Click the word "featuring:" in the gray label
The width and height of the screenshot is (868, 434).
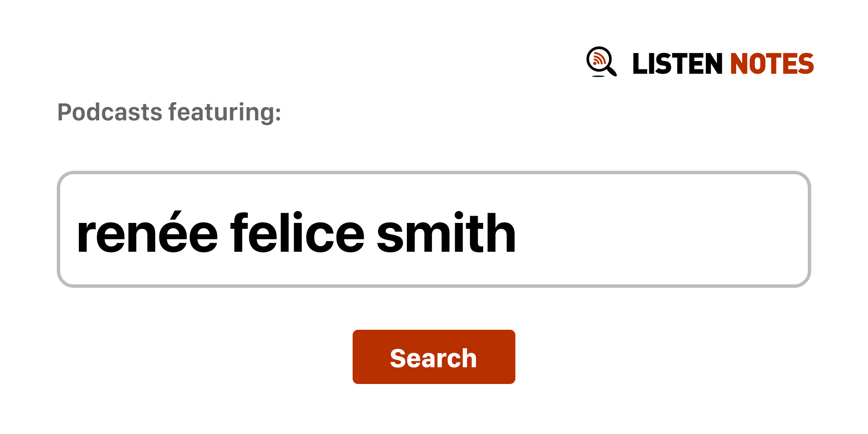pos(225,112)
